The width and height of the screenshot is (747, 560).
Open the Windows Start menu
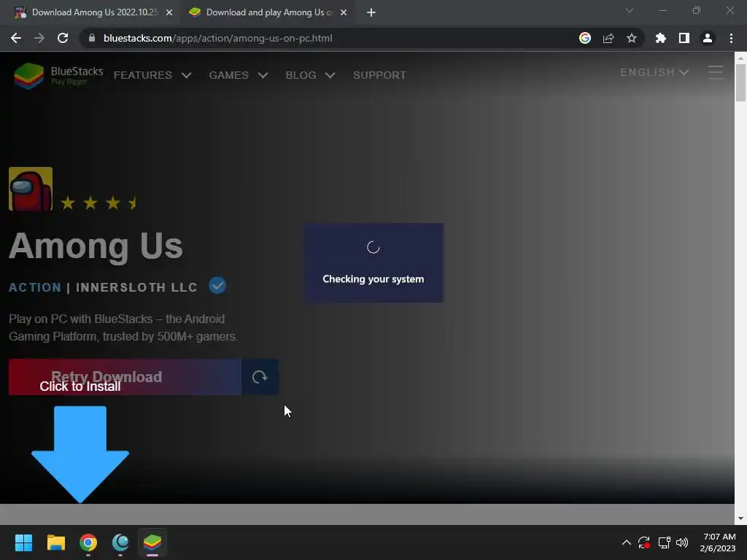23,542
